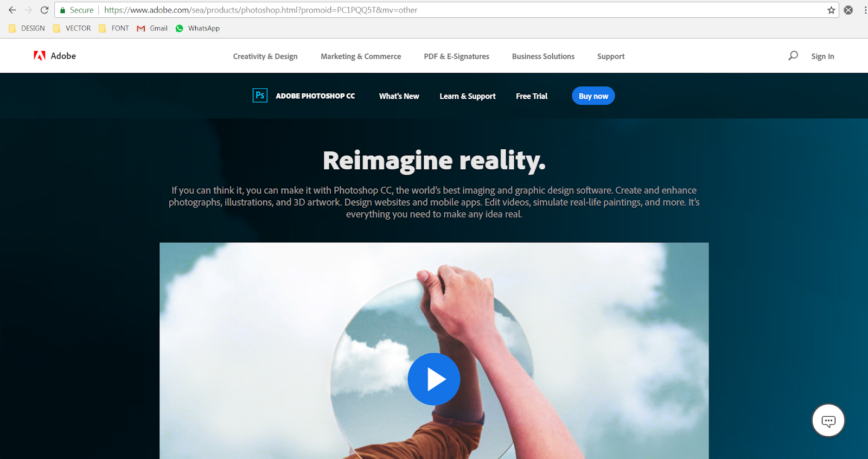The image size is (868, 459).
Task: Click the Photoshop Ps product icon
Action: pos(260,95)
